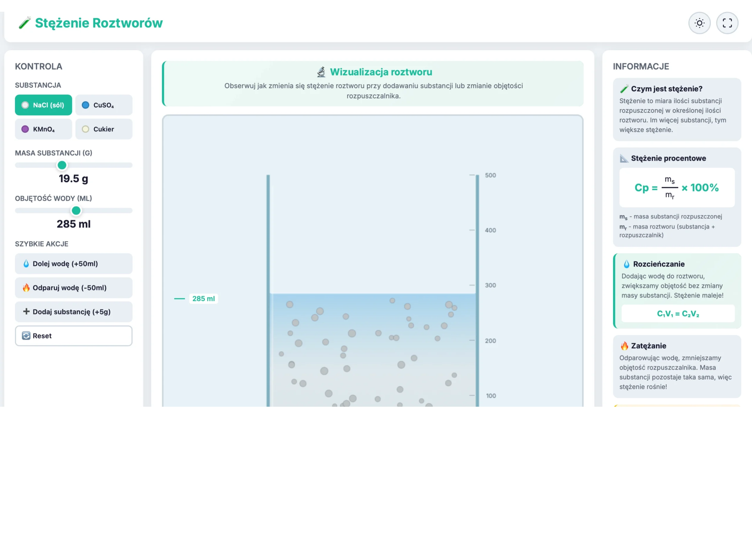Image resolution: width=752 pixels, height=560 pixels.
Task: Select NaCl (sól) substance
Action: pos(43,105)
